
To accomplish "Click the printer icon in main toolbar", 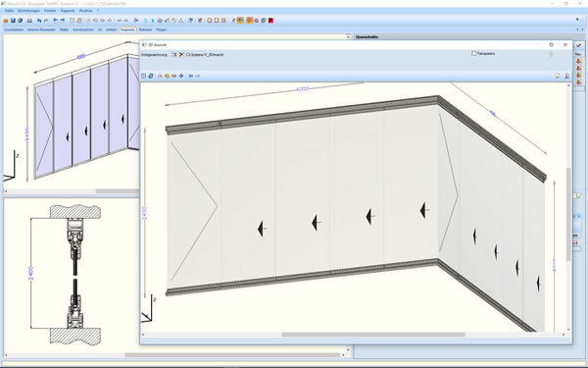I will pyautogui.click(x=29, y=21).
